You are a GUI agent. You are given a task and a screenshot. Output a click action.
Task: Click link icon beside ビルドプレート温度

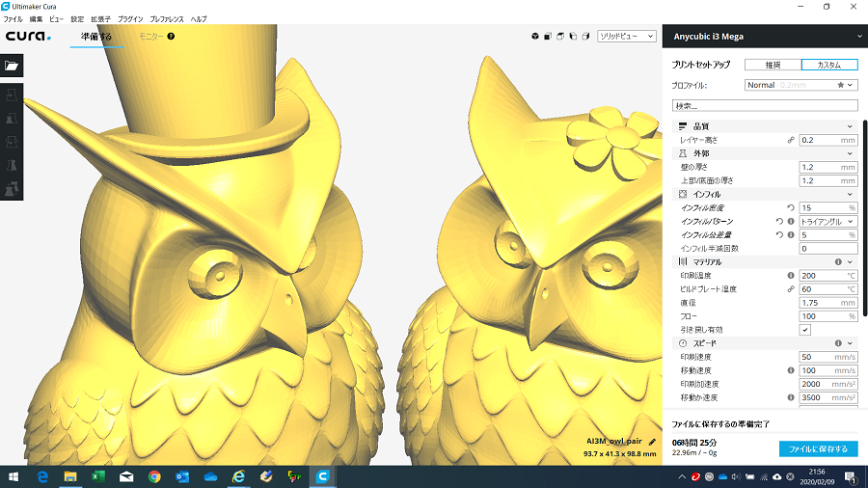point(791,288)
